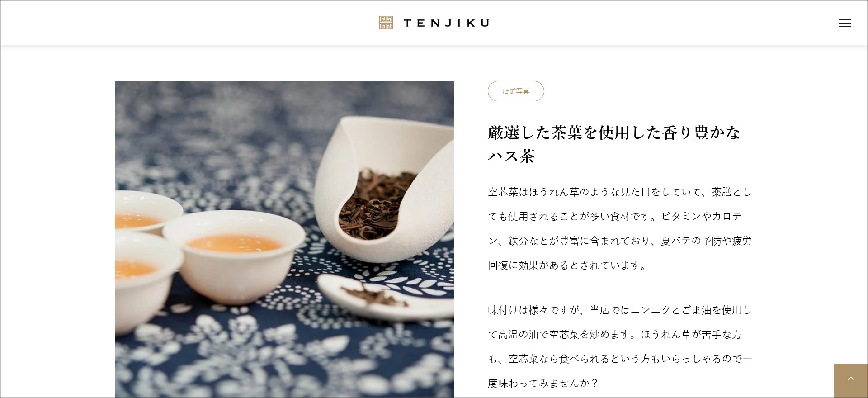Click the text line starting ても使用されることが多い
This screenshot has height=398, width=868.
pos(615,216)
